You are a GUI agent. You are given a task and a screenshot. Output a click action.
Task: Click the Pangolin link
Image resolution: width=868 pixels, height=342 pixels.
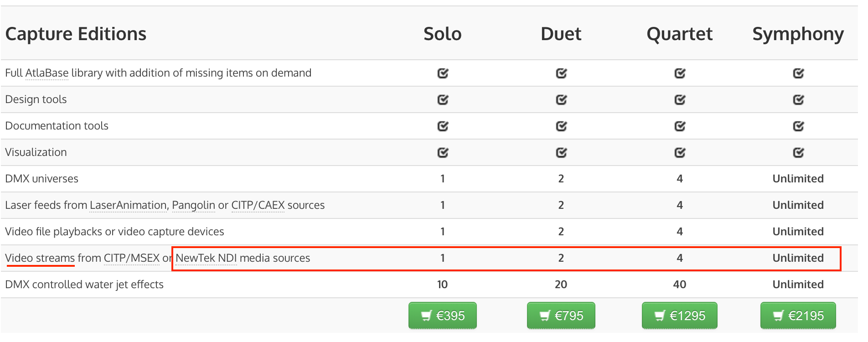[x=193, y=205]
